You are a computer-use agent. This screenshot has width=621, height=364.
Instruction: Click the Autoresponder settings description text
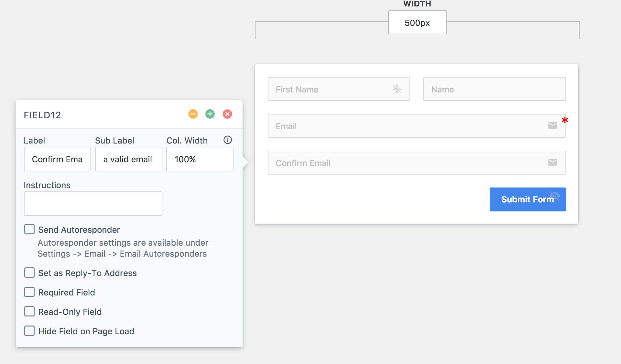pos(123,248)
